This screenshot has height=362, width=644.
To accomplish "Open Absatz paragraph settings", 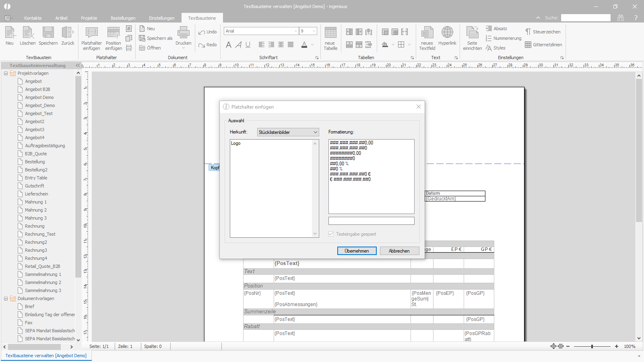I will tap(496, 29).
